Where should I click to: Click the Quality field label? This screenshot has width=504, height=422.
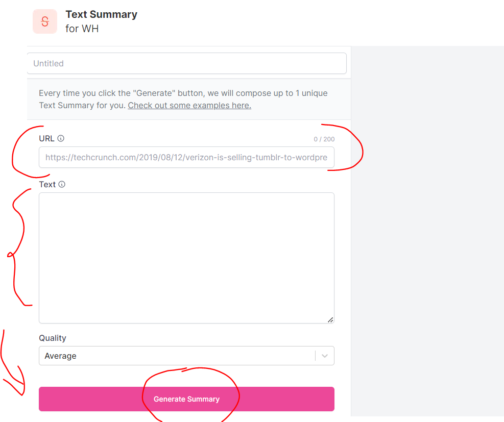coord(53,338)
